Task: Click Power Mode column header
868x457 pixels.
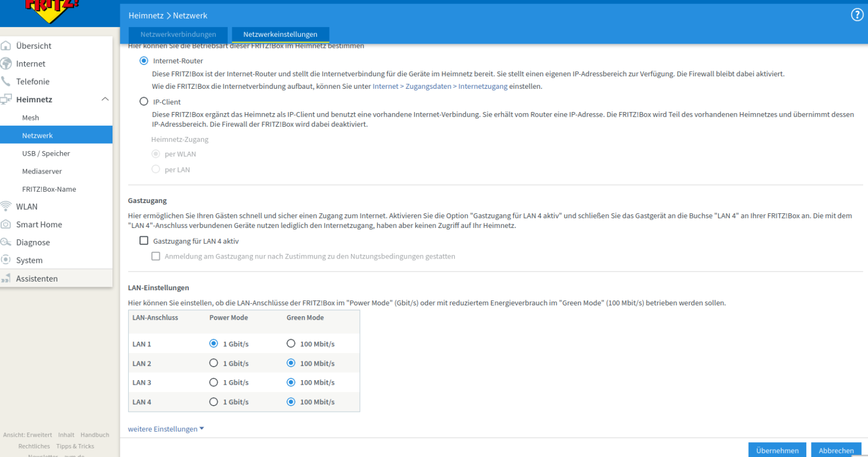Action: (x=229, y=317)
